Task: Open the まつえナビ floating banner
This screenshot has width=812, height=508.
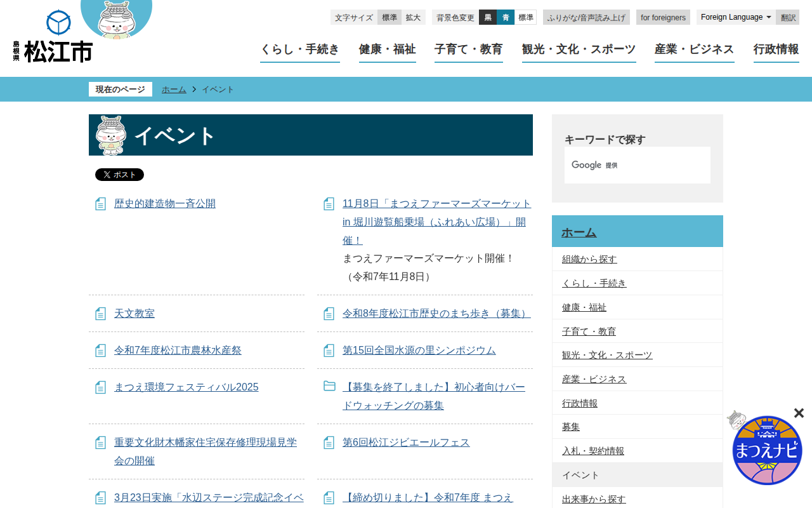Action: (766, 450)
